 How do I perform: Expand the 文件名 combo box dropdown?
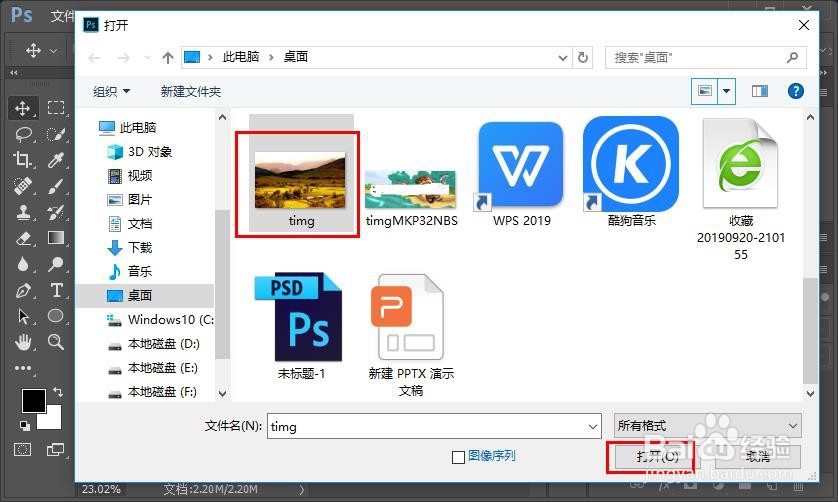click(x=593, y=427)
